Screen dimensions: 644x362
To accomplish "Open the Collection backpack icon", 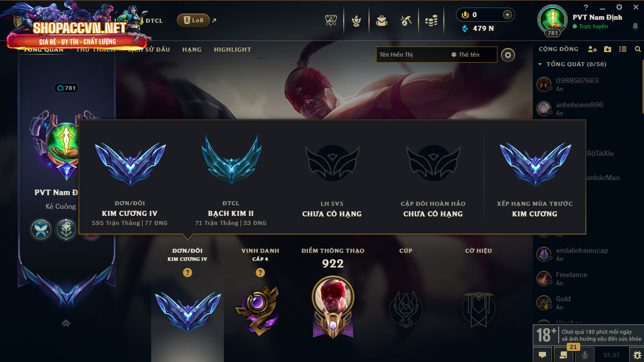I will click(x=381, y=21).
